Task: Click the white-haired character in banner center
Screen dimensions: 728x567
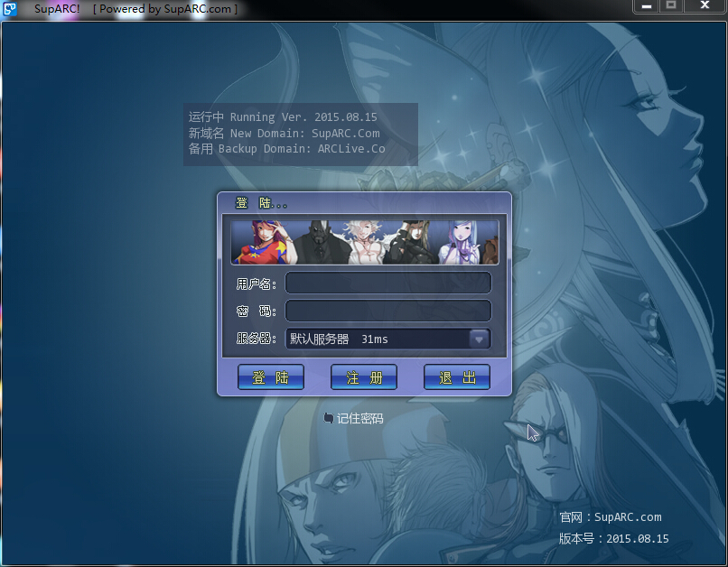Action: click(x=361, y=243)
